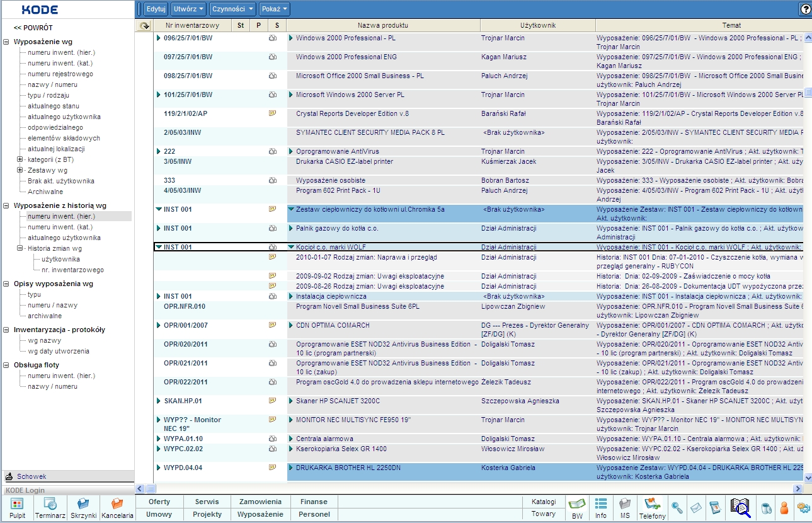Open the Wyposażenie bottom tab
The height and width of the screenshot is (523, 812).
(260, 514)
